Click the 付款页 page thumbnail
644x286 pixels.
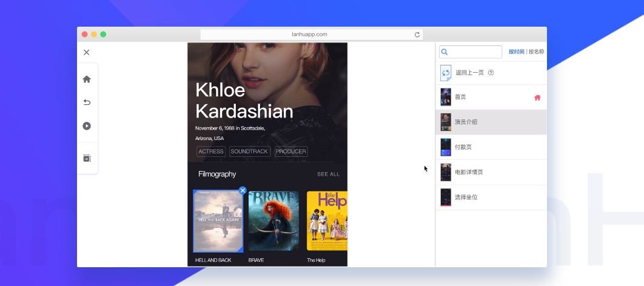pyautogui.click(x=446, y=147)
